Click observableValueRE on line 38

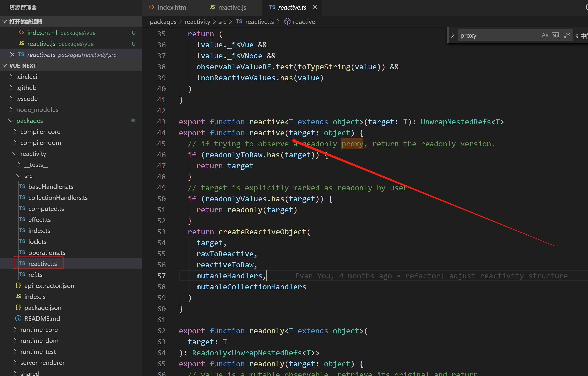pos(234,67)
